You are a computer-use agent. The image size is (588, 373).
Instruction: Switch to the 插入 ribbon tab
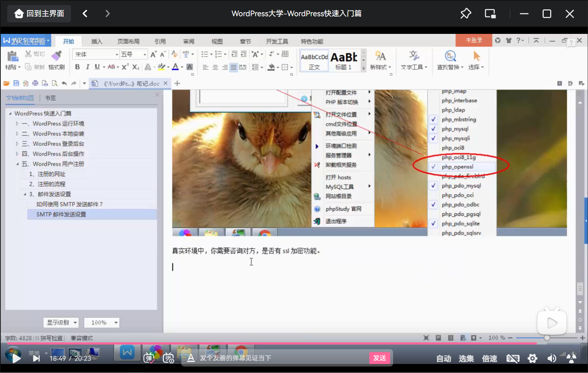tap(97, 41)
